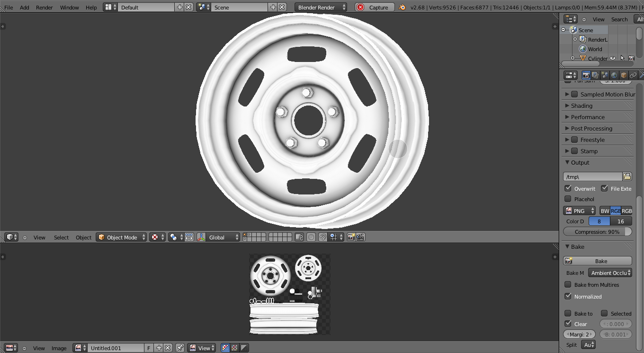Open the 3D view editor type selector

click(x=11, y=237)
